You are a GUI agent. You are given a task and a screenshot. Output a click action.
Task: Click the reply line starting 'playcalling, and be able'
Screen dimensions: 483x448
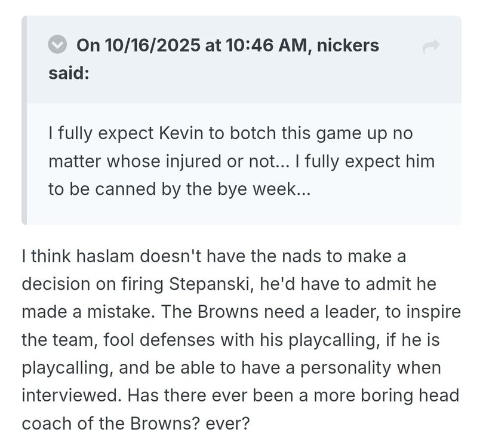coord(231,368)
